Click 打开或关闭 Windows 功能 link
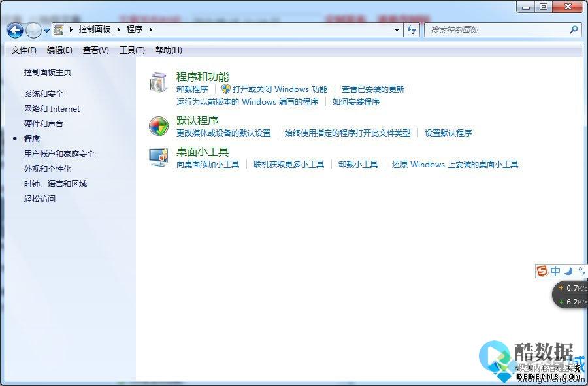 [280, 89]
